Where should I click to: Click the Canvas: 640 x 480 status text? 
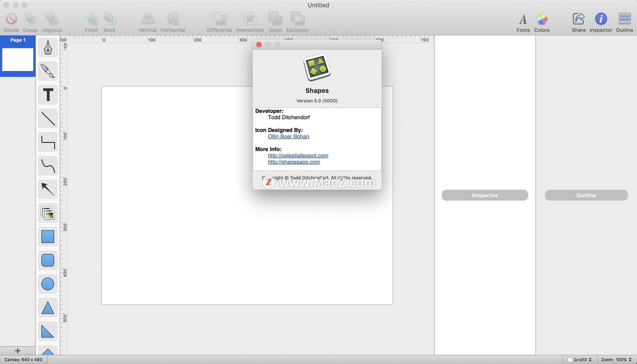pyautogui.click(x=23, y=360)
